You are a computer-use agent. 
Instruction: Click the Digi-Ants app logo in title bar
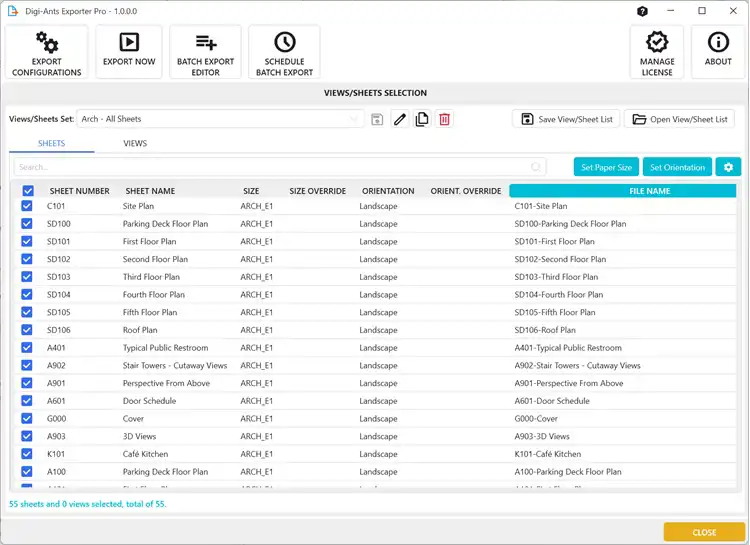pos(12,11)
